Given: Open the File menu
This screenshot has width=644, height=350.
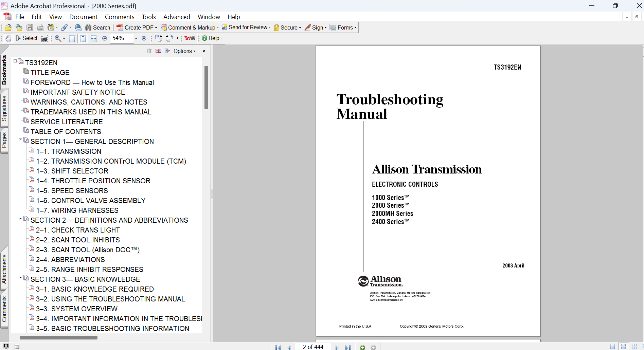Looking at the screenshot, I should [20, 17].
